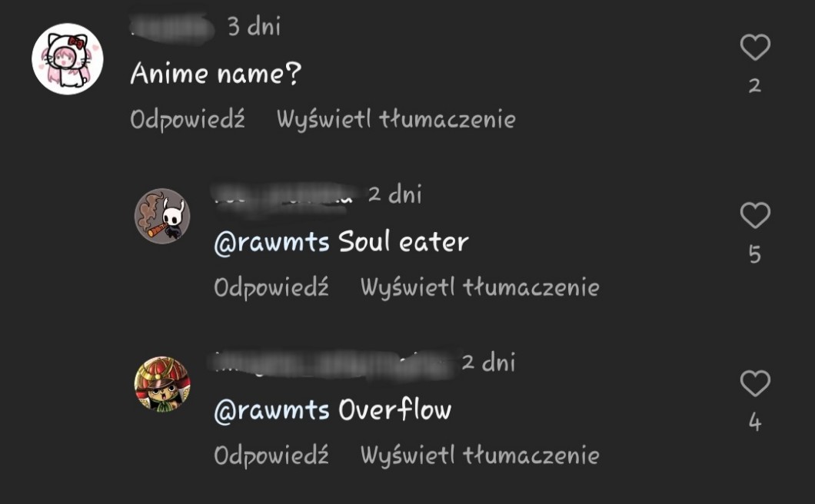Show translation for "Anime name?" comment

(396, 120)
